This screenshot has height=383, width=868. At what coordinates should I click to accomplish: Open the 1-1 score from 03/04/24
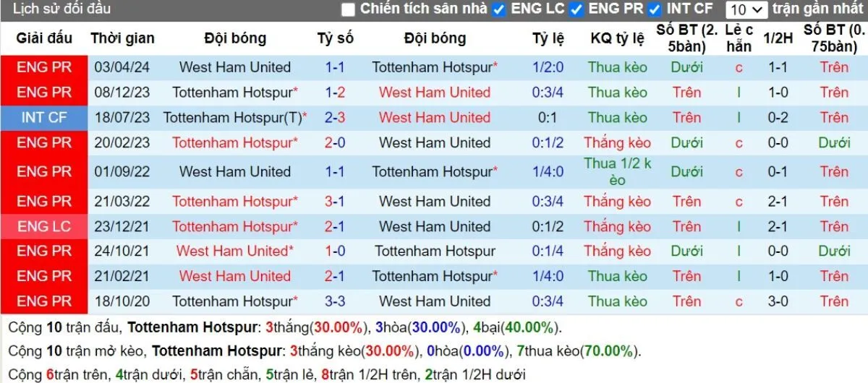(335, 67)
